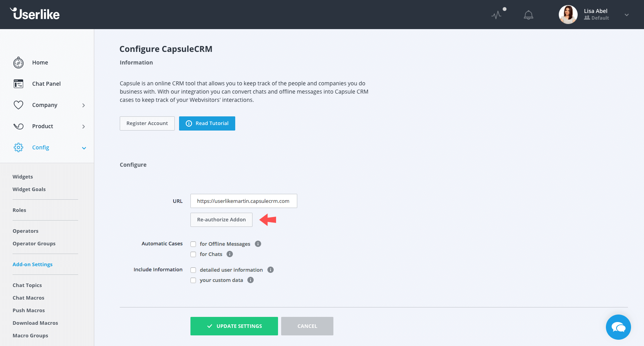Image resolution: width=644 pixels, height=346 pixels.
Task: Open Widgets settings
Action: click(x=23, y=177)
